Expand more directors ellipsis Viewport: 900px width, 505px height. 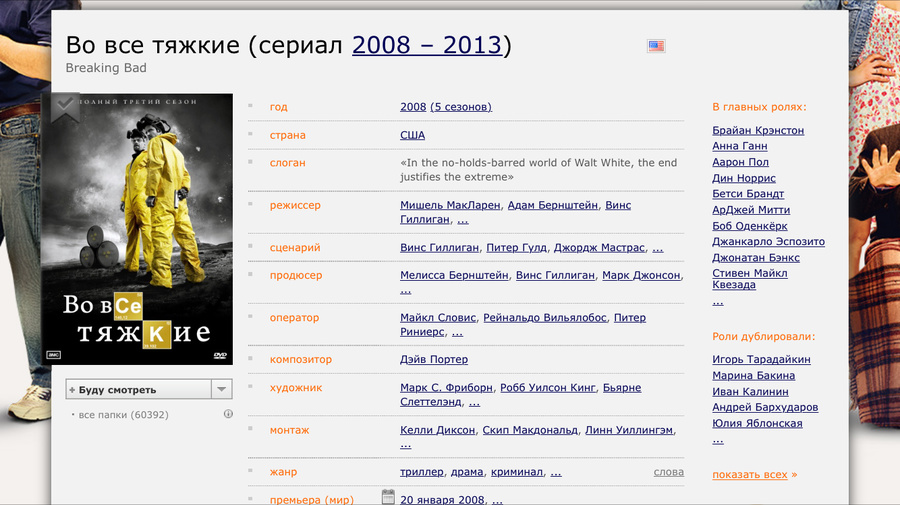(x=463, y=220)
